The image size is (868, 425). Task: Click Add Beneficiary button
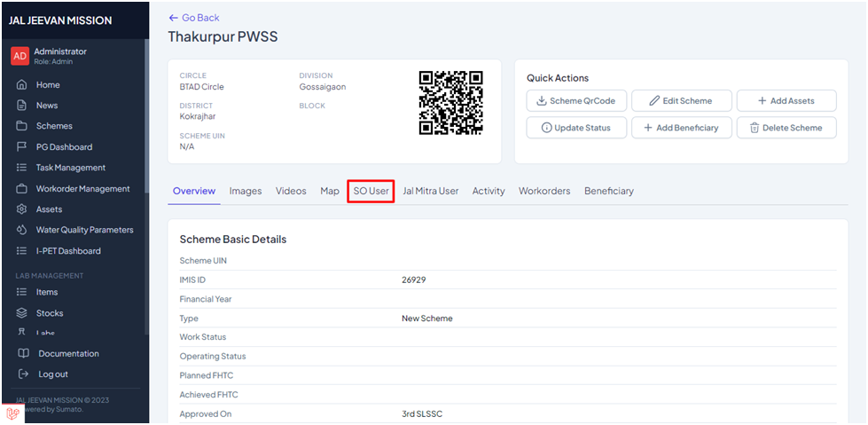click(x=681, y=128)
